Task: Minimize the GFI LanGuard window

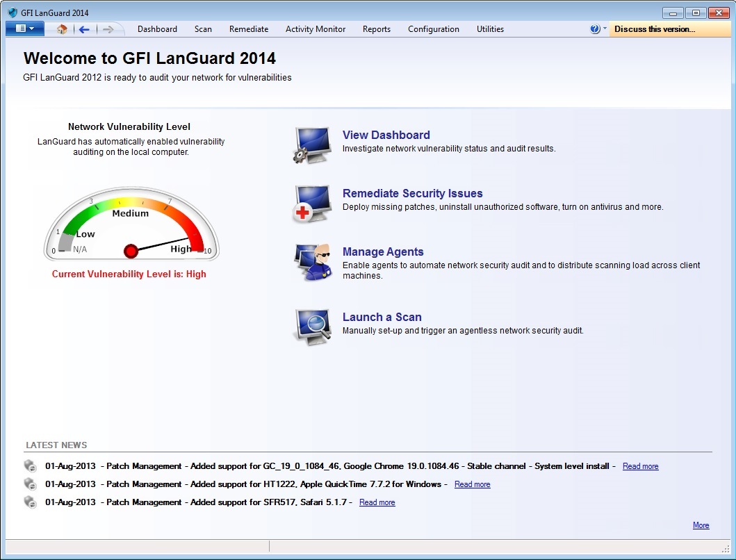Action: [673, 13]
